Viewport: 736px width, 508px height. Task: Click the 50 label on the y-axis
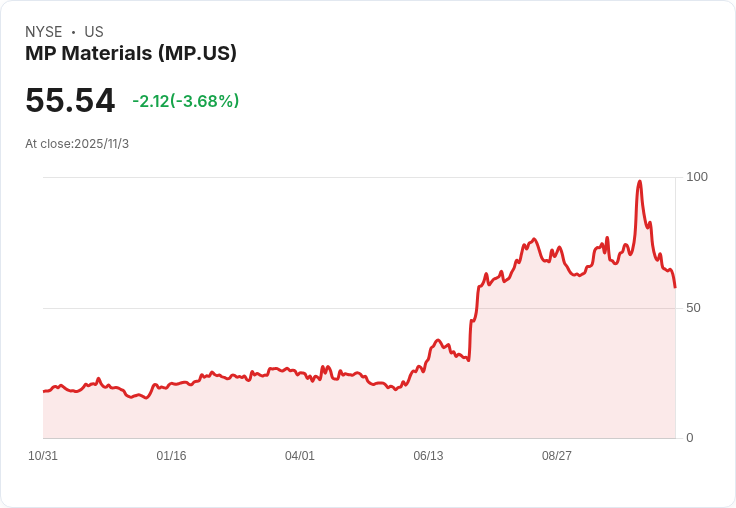click(x=693, y=308)
